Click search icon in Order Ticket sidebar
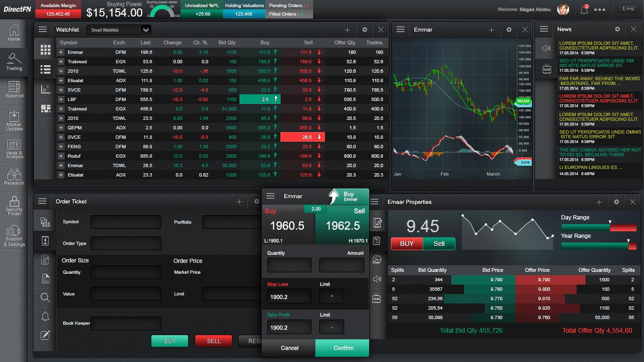The image size is (644, 362). click(45, 297)
